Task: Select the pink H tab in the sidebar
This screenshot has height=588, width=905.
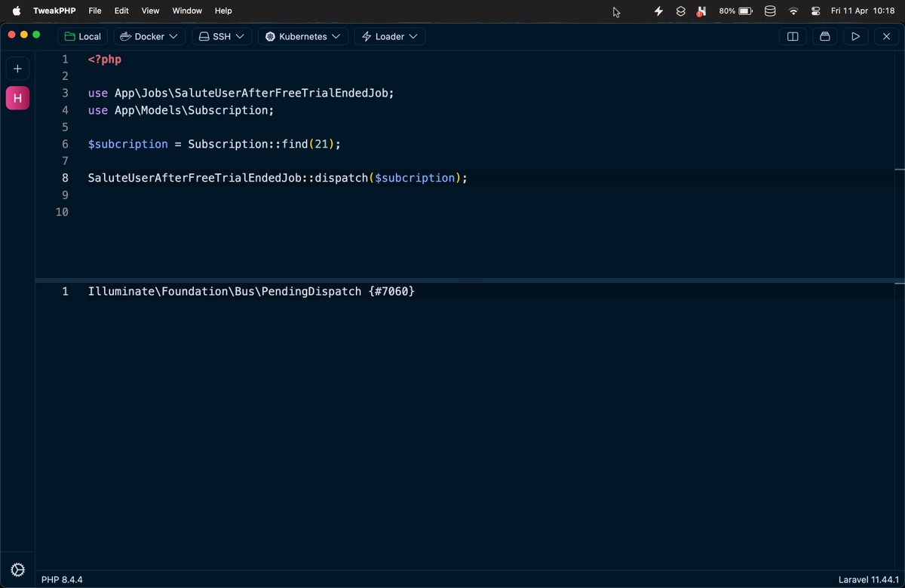Action: tap(17, 98)
